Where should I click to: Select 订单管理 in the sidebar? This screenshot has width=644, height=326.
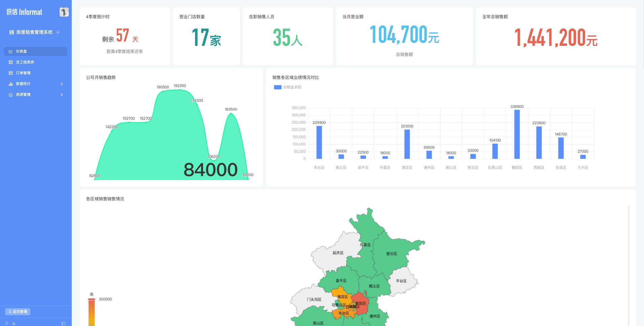(x=23, y=73)
